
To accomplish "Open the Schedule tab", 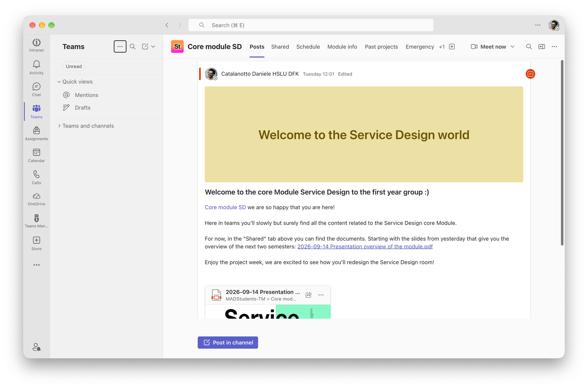I will (308, 47).
